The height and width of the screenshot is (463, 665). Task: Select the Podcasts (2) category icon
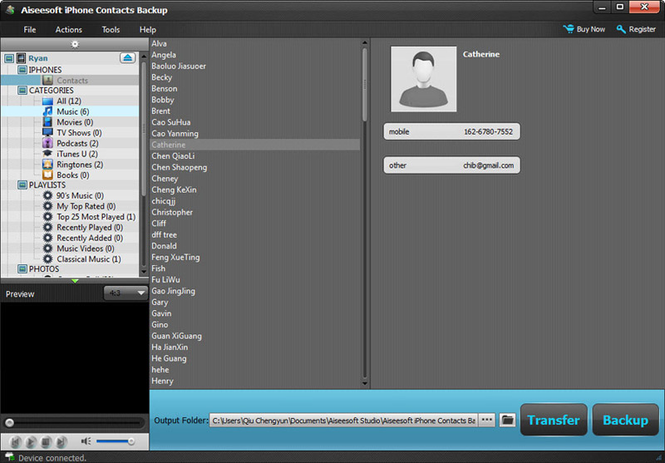tap(48, 143)
